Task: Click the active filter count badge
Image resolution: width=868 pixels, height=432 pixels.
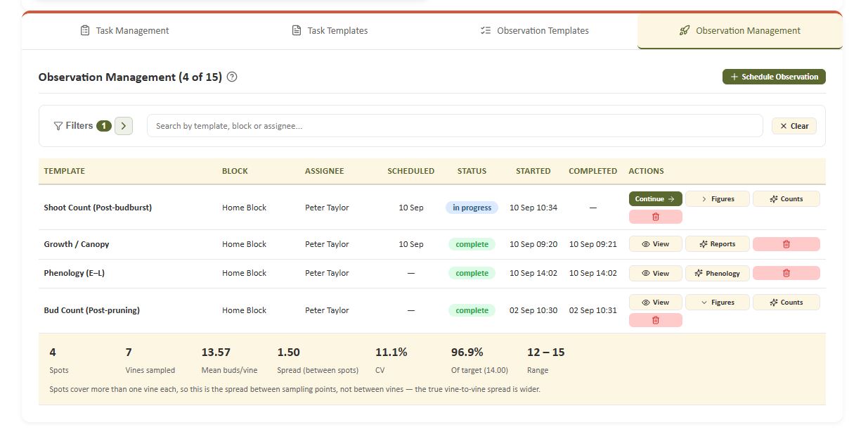Action: click(x=104, y=126)
